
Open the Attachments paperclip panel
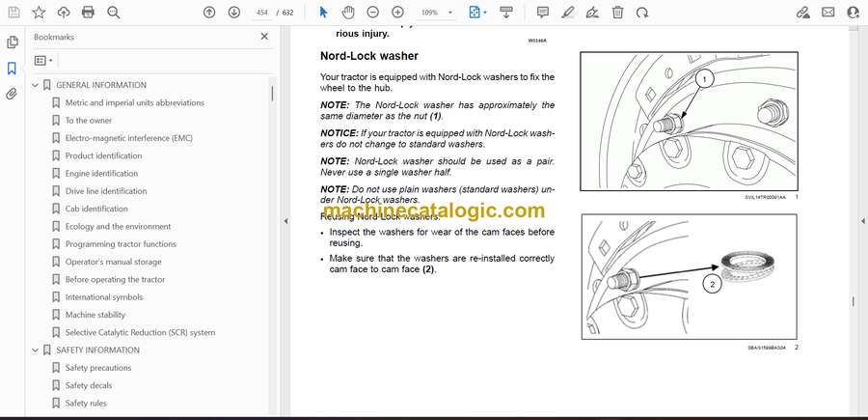(x=12, y=95)
